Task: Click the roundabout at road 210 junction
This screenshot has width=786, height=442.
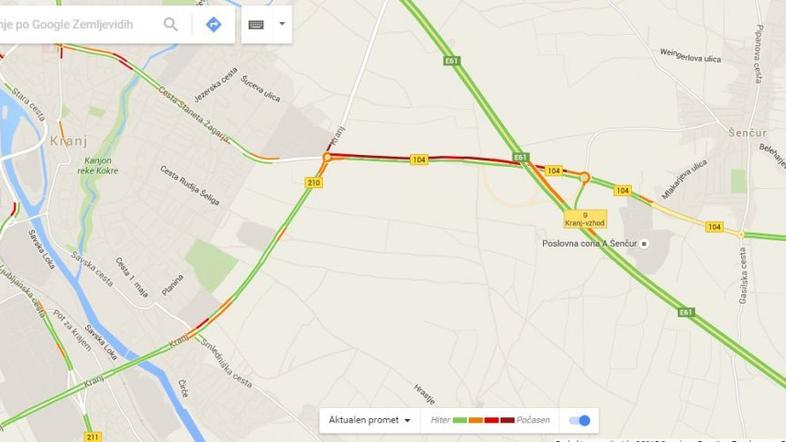Action: coord(327,157)
